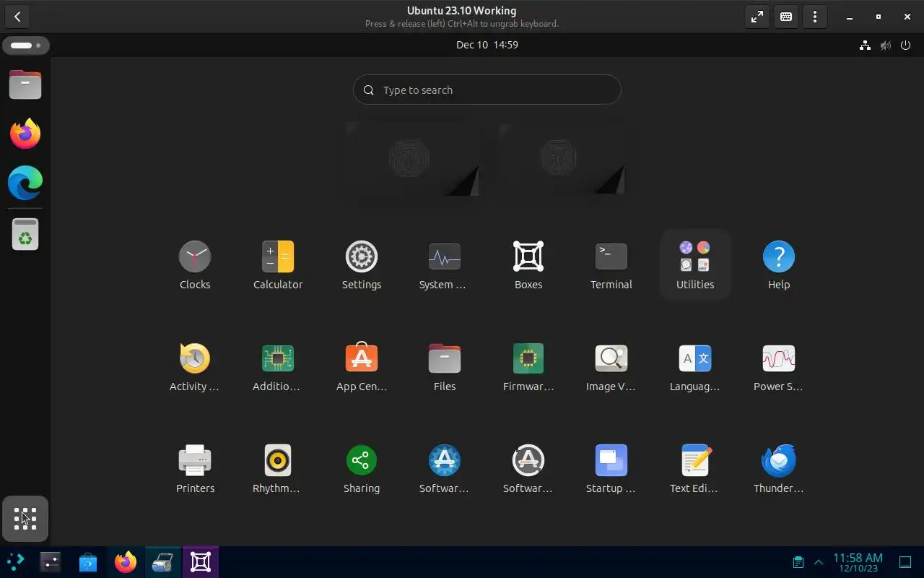Click the muted volume indicator
Viewport: 924px width, 578px height.
[885, 46]
